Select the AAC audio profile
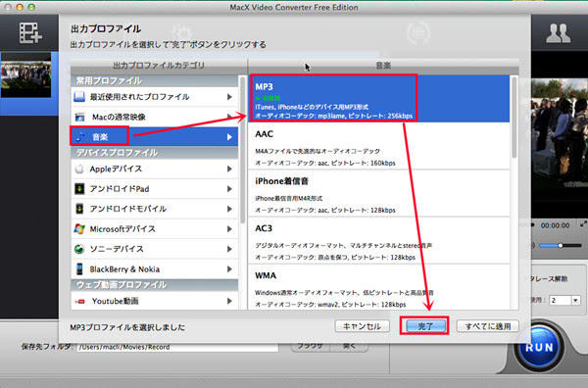 (x=378, y=146)
